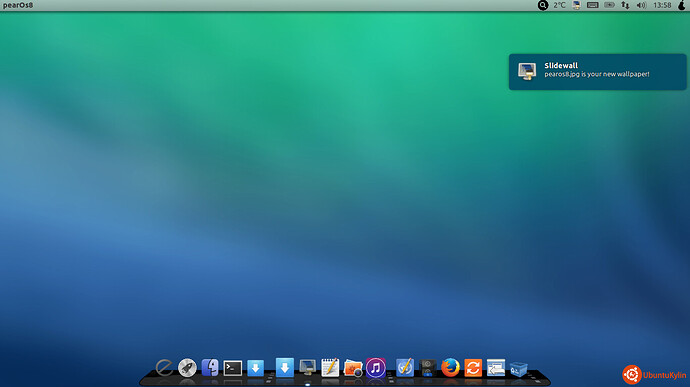690x387 pixels.
Task: Launch Firefox from the dock
Action: pos(450,368)
